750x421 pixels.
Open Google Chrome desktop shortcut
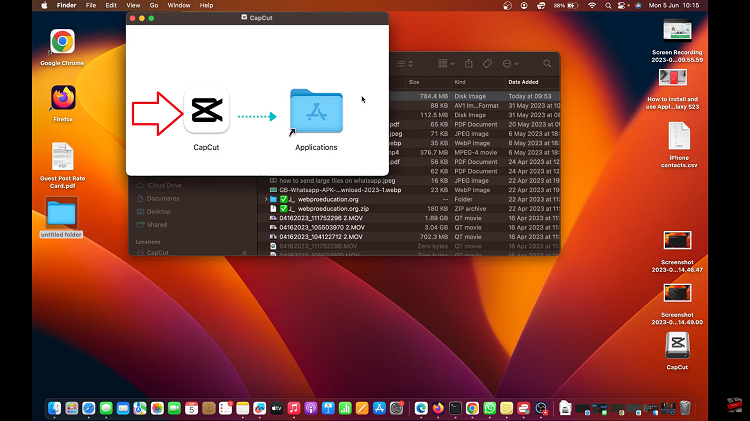click(x=62, y=42)
